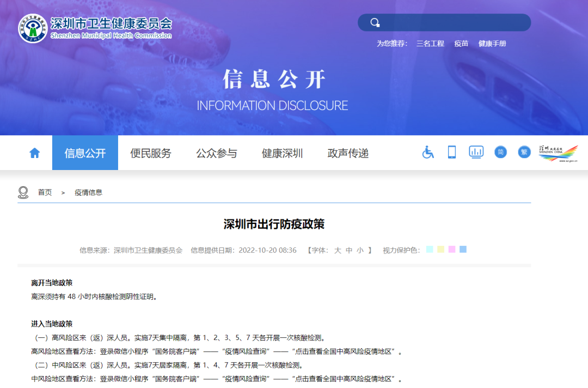Image resolution: width=588 pixels, height=388 pixels.
Task: Set font size to 中
Action: (349, 250)
